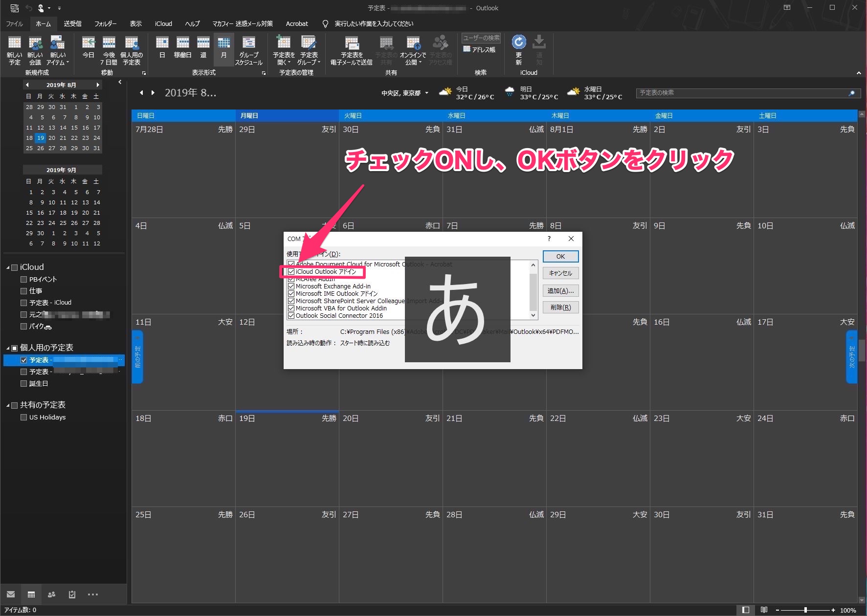Click the 削除(R) button
This screenshot has height=616, width=867.
(560, 307)
